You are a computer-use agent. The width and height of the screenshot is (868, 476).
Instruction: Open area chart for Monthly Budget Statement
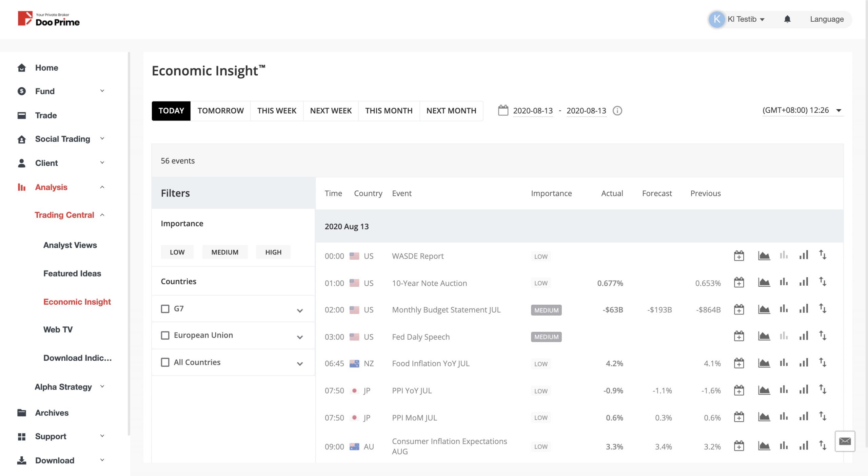[764, 309]
